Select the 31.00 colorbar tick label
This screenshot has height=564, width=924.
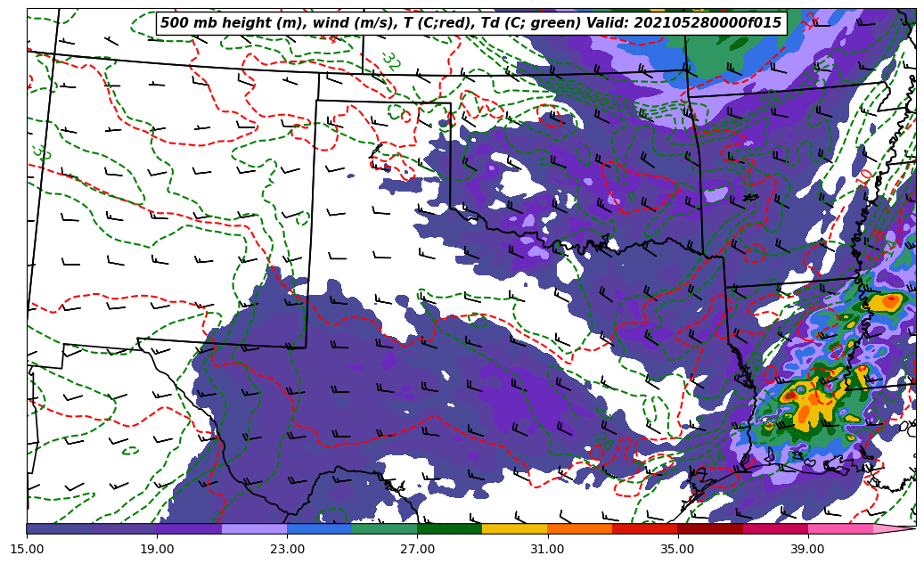click(x=547, y=550)
